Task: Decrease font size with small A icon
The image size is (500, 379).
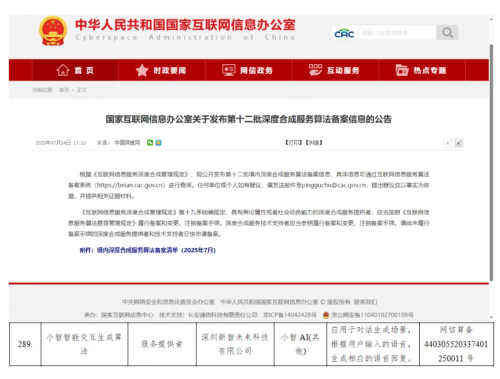Action: point(448,143)
